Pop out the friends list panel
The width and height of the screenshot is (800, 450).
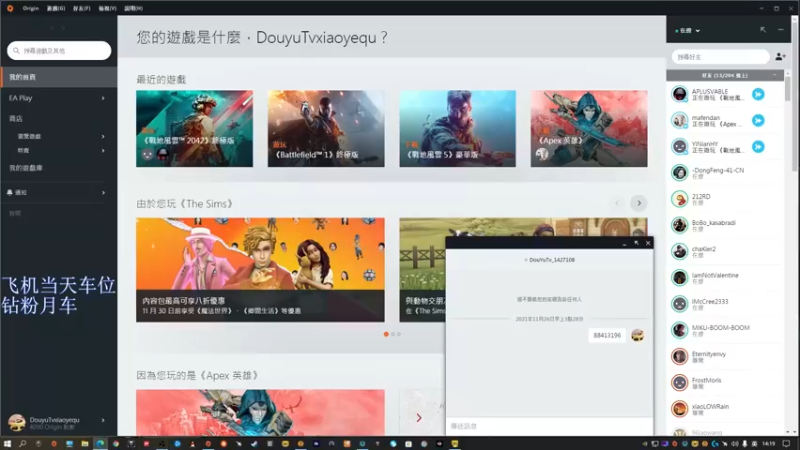click(763, 30)
